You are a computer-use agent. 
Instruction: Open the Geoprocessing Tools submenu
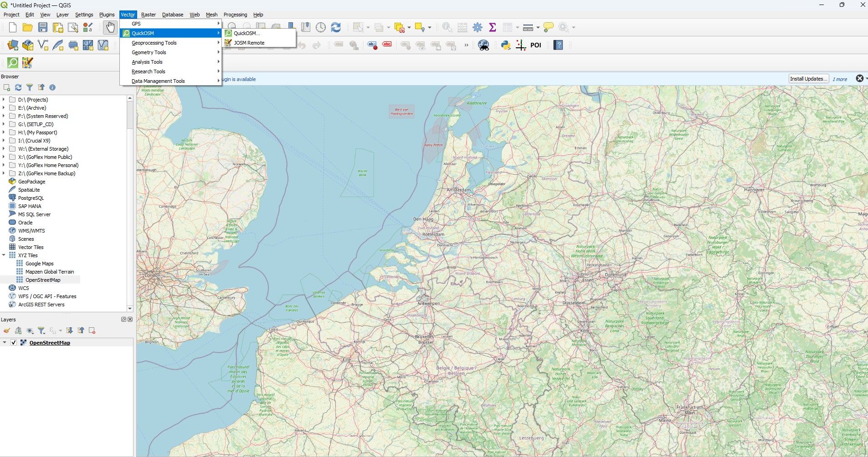[x=154, y=42]
